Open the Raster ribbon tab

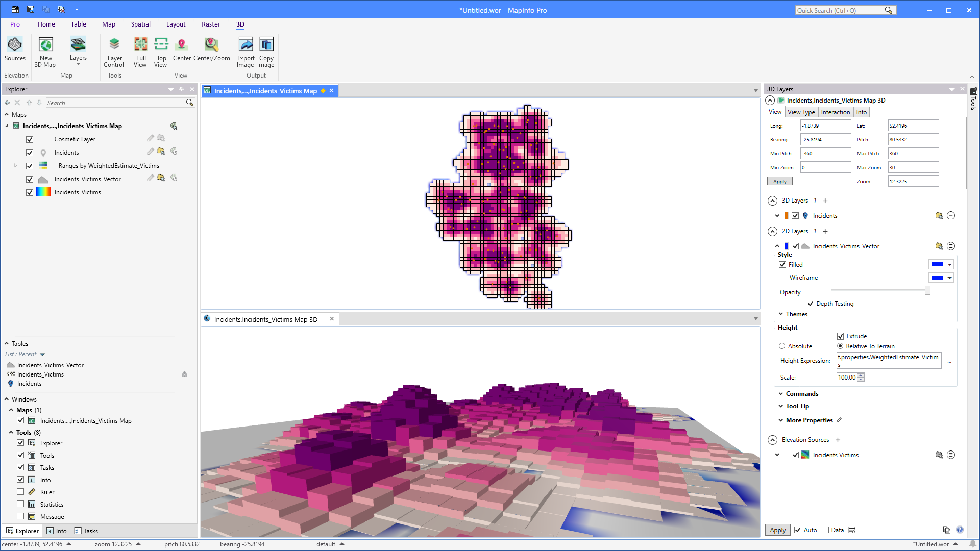coord(211,24)
